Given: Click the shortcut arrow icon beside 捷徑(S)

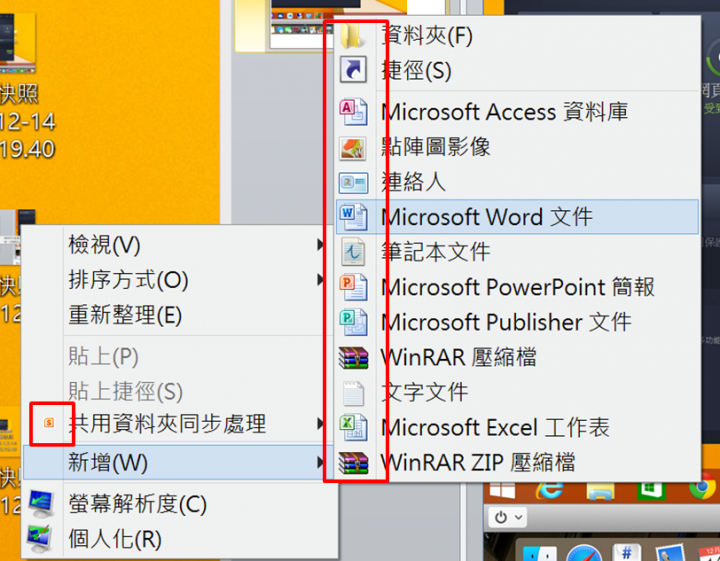Looking at the screenshot, I should pos(353,70).
